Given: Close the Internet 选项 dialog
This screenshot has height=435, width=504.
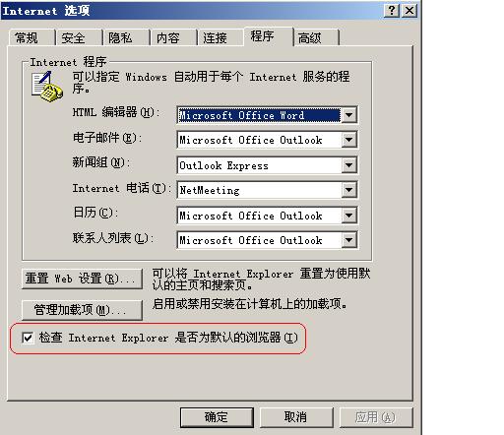Looking at the screenshot, I should [x=409, y=11].
